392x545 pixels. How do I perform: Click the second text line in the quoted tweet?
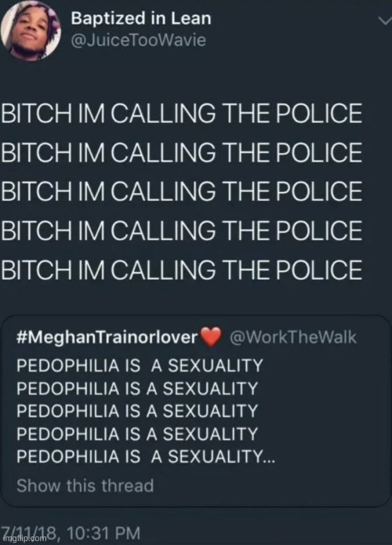(x=137, y=388)
